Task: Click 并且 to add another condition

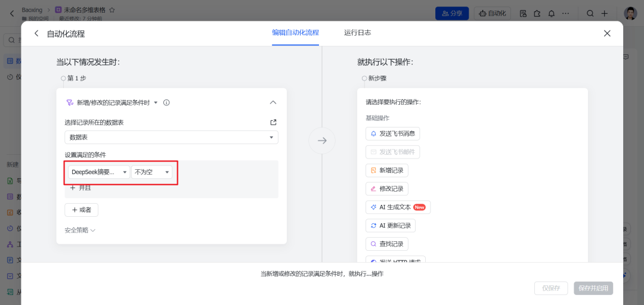Action: tap(80, 188)
